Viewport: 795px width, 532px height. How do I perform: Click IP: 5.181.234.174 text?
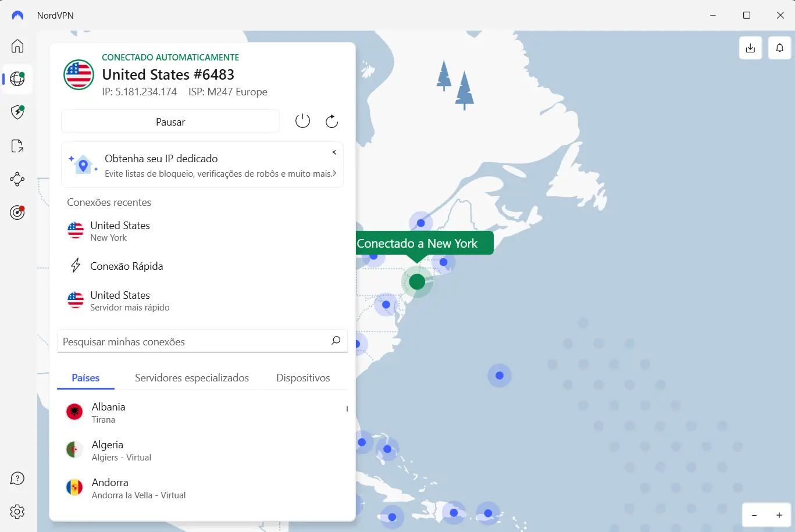coord(140,92)
